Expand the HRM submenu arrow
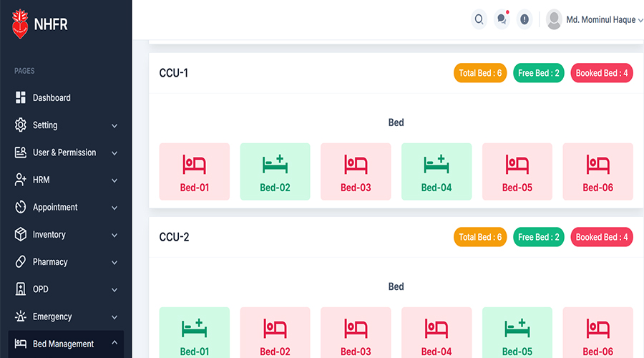The height and width of the screenshot is (358, 644). (114, 180)
